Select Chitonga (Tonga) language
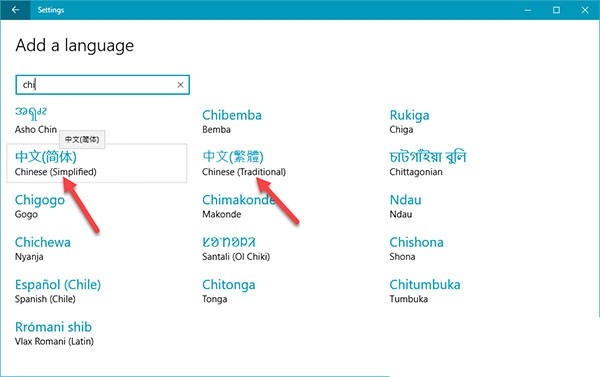Screen dimensions: 600x377 point(229,291)
